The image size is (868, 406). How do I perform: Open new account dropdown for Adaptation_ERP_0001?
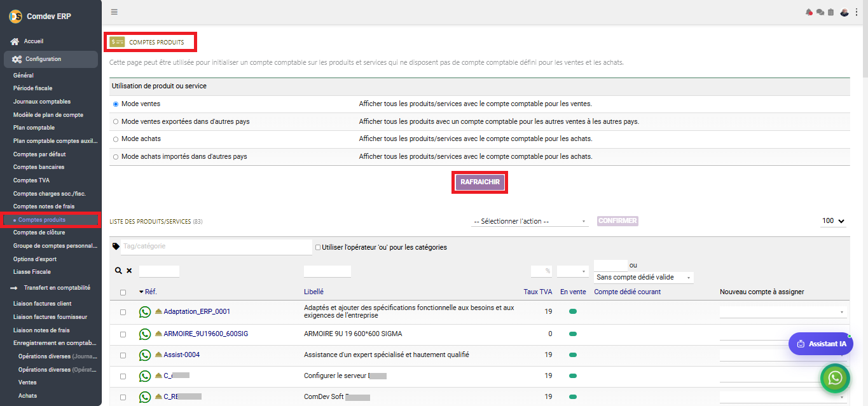pos(783,312)
